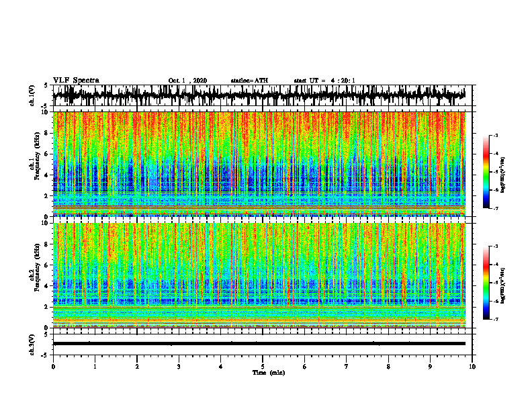Click the 8 kHz tick label on ch.1 axis
This screenshot has height=411, width=532.
click(47, 133)
